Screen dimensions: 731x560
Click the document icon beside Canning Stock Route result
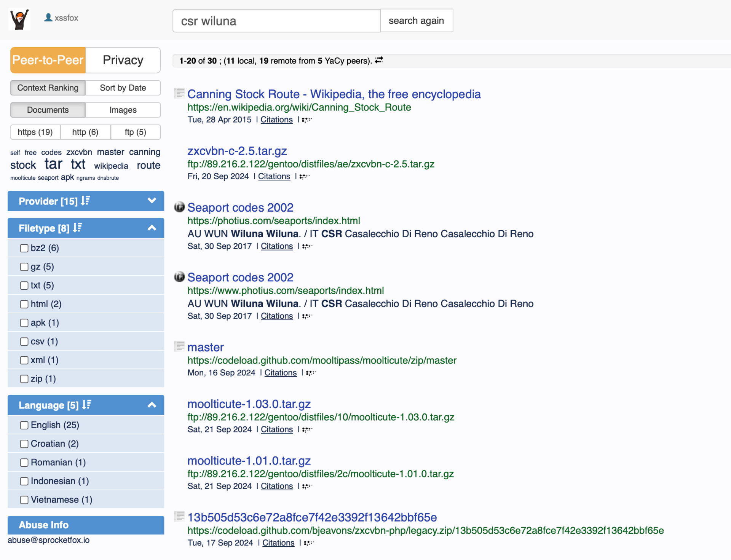tap(179, 93)
